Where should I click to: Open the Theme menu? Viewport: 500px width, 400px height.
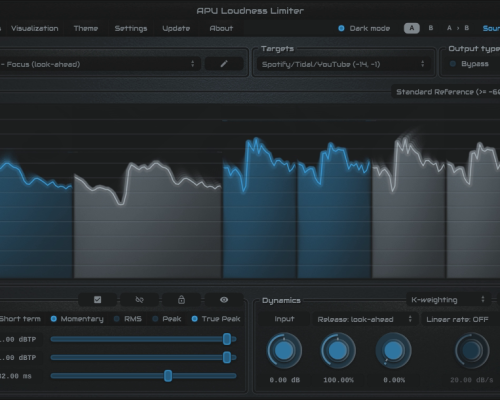point(86,28)
